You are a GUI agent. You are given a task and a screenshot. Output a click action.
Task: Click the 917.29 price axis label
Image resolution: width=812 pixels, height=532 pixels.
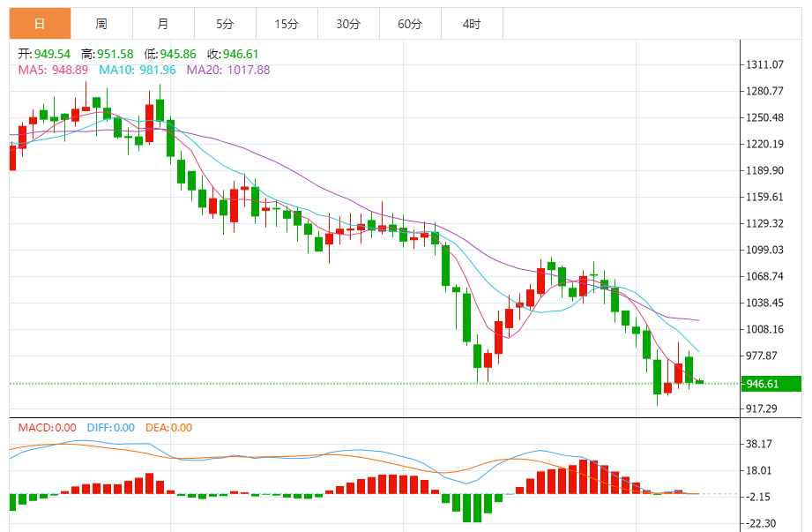(761, 408)
